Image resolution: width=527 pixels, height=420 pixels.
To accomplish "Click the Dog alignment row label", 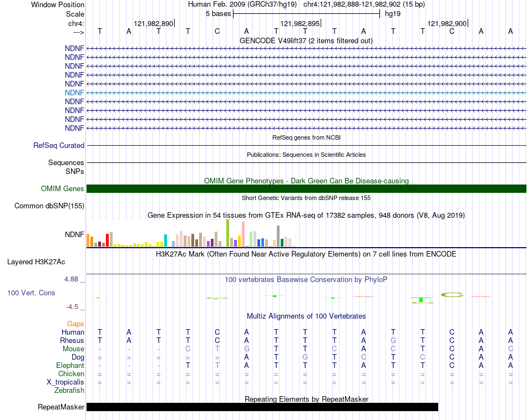I will 78,357.
